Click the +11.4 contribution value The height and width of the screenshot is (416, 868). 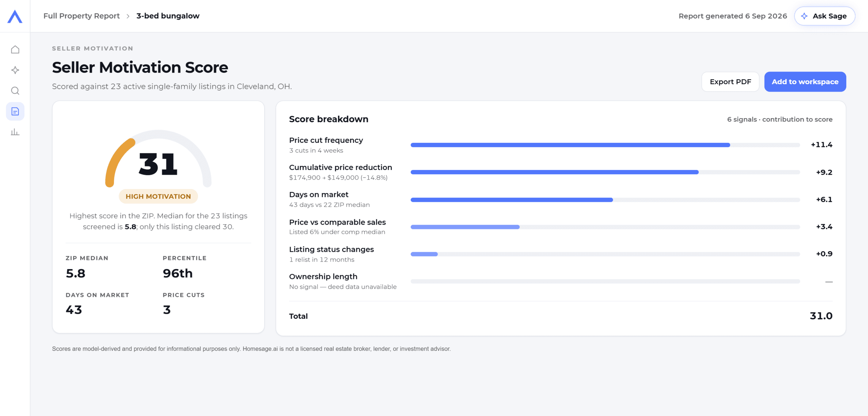pyautogui.click(x=822, y=145)
